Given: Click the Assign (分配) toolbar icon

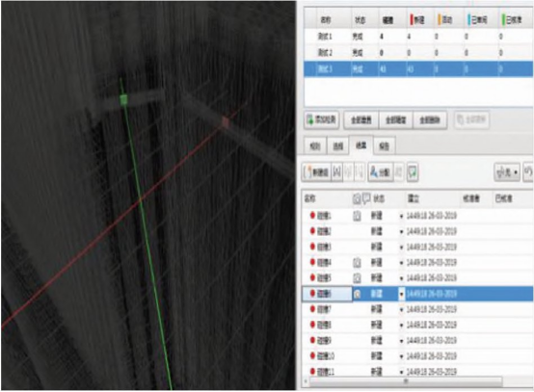Looking at the screenshot, I should tap(381, 172).
